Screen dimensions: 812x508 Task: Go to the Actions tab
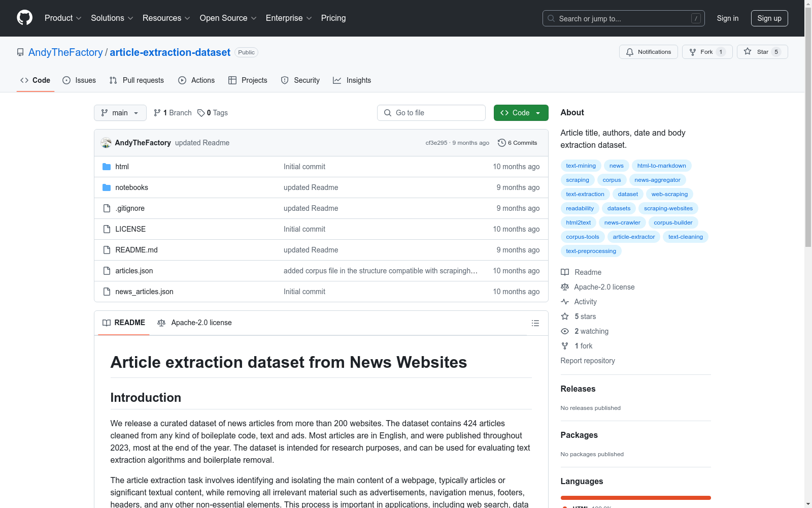tap(196, 80)
